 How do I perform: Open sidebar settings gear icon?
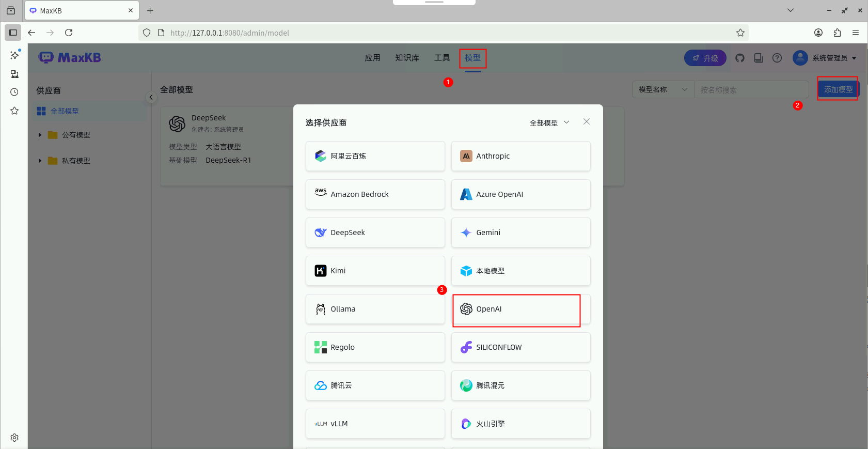tap(14, 438)
